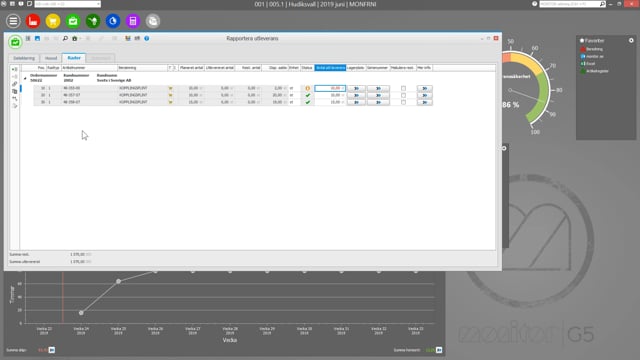Select the Rader tab
This screenshot has width=640, height=360.
[x=74, y=58]
